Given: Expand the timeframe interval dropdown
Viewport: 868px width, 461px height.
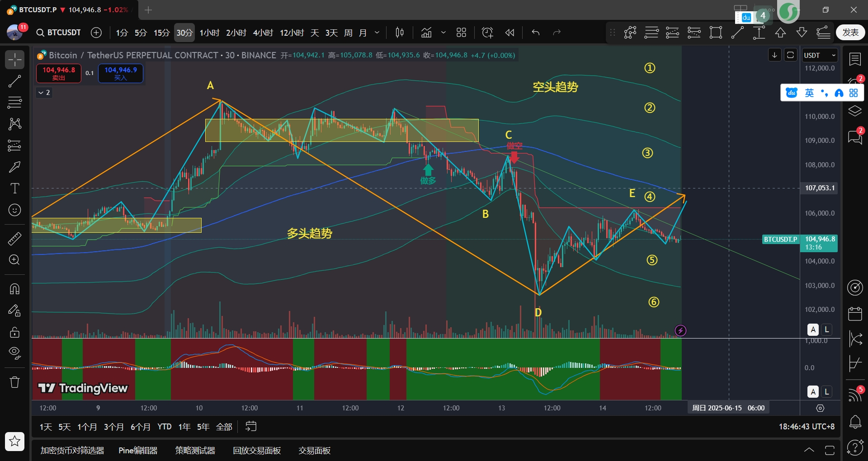Looking at the screenshot, I should pyautogui.click(x=377, y=33).
